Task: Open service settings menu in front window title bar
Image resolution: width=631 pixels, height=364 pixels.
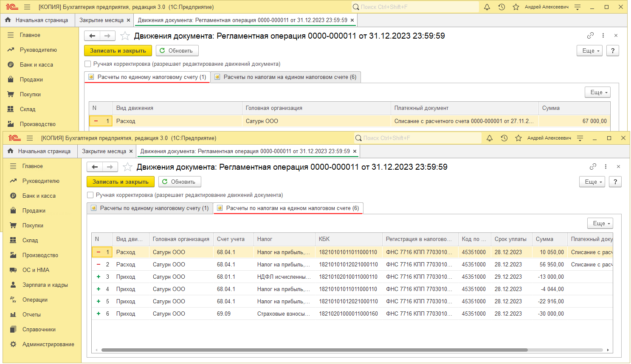Action: 580,138
